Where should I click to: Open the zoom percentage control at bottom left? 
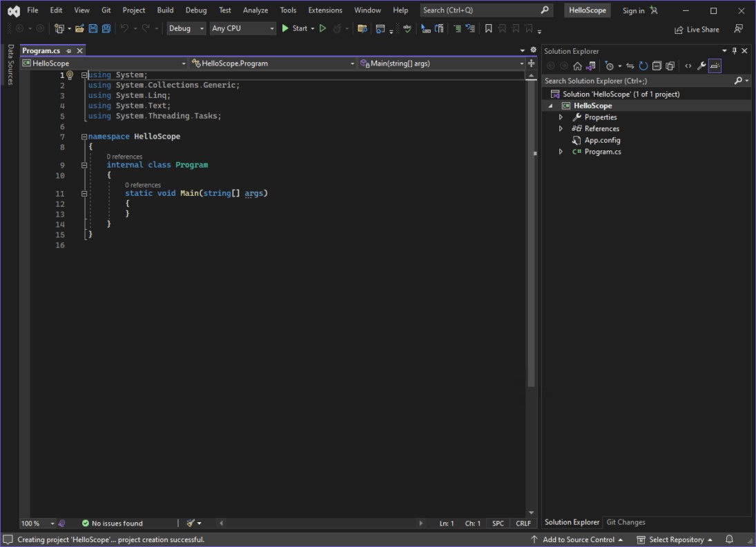pos(32,523)
